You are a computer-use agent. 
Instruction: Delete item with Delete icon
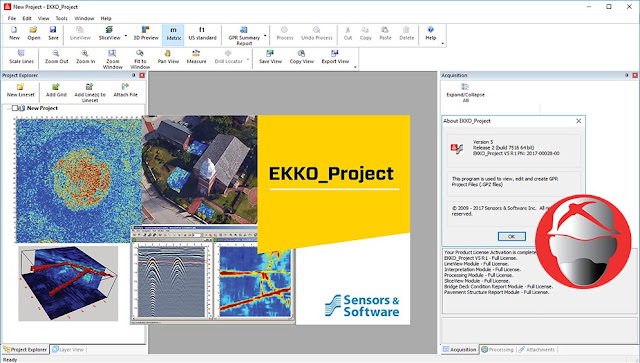pos(406,33)
